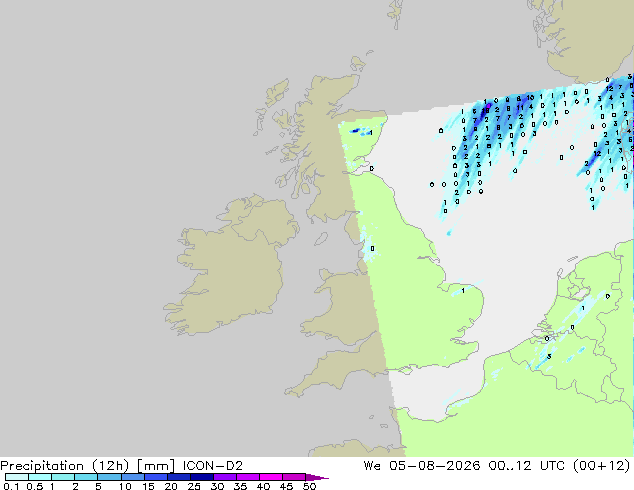This screenshot has height=490, width=634.
Task: Click the above-50 mm legend arrow tip
Action: (x=317, y=477)
